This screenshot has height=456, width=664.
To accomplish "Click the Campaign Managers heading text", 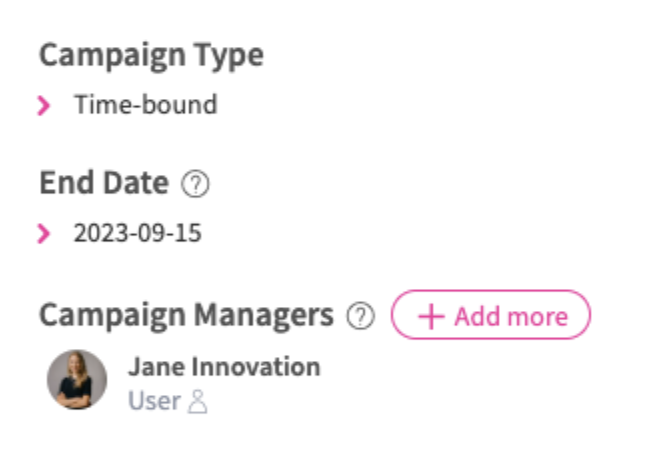I will point(186,315).
